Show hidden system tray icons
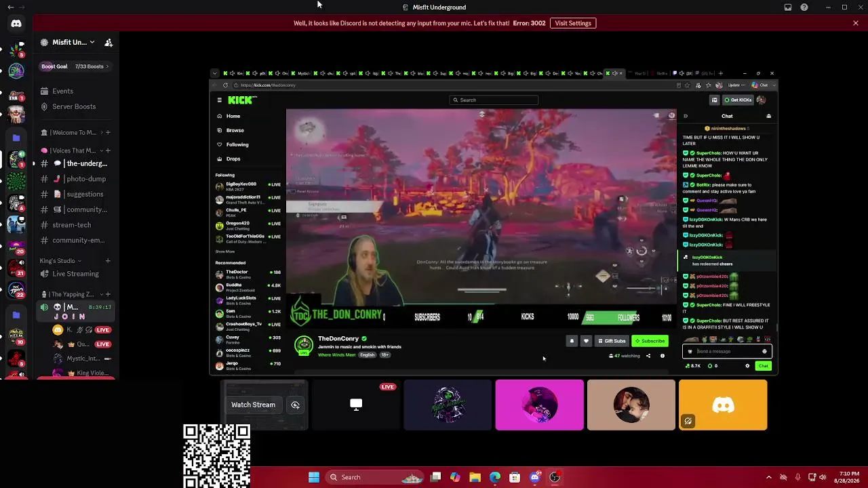868x488 pixels. tap(768, 477)
